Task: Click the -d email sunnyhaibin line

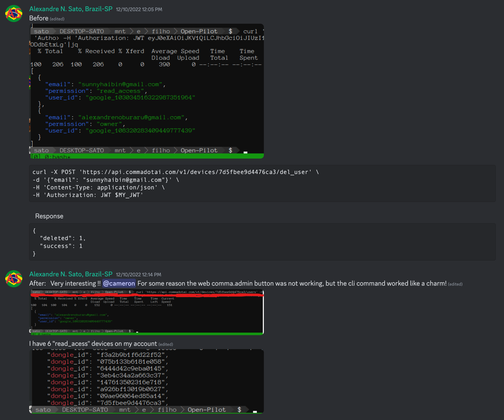Action: point(106,180)
